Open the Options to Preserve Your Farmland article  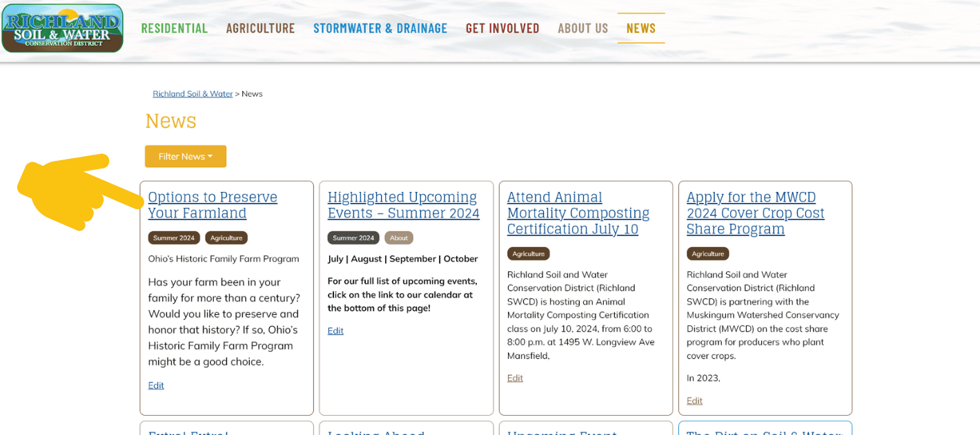point(213,205)
